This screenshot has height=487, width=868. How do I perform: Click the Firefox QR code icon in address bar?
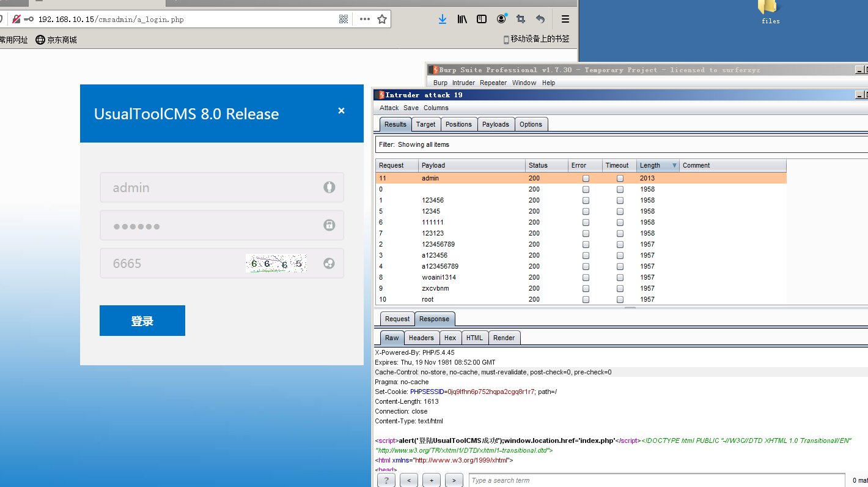[x=344, y=19]
